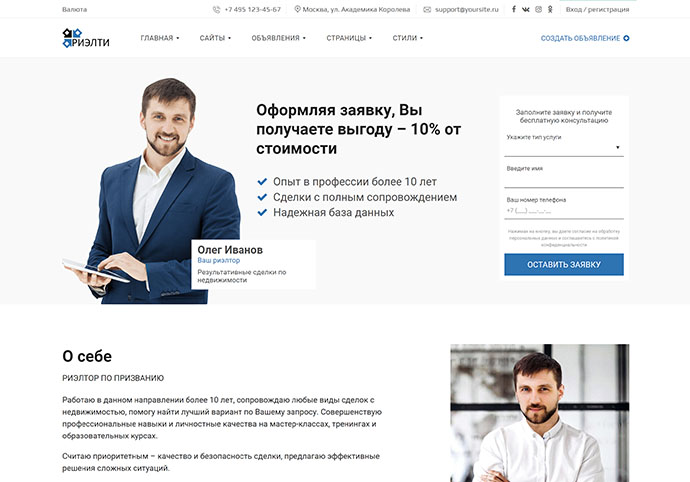Viewport: 690px width, 482px height.
Task: Open the service type dropdown
Action: [x=564, y=148]
